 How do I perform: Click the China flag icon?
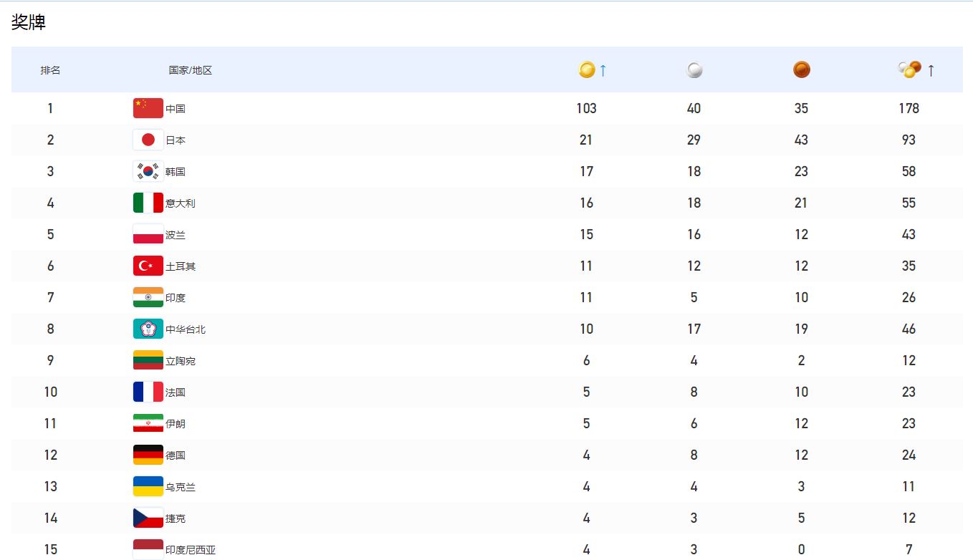click(x=148, y=108)
